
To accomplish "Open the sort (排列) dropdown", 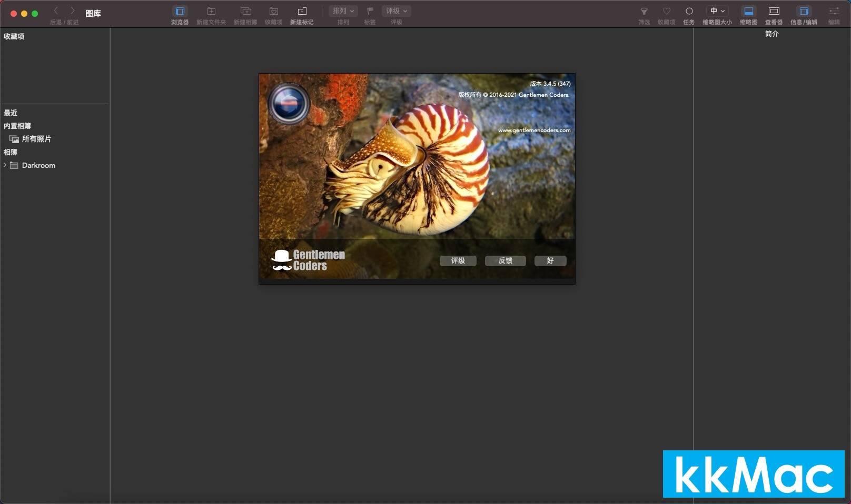I will (343, 11).
